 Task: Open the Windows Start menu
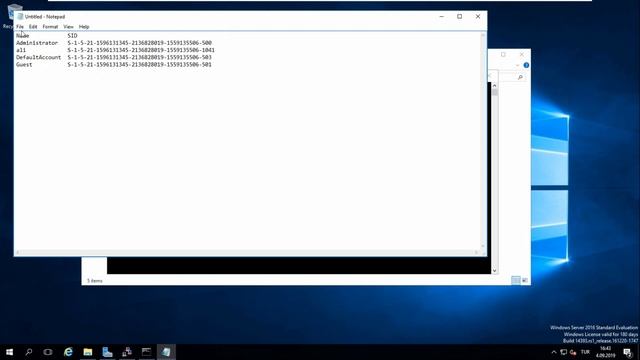point(9,352)
